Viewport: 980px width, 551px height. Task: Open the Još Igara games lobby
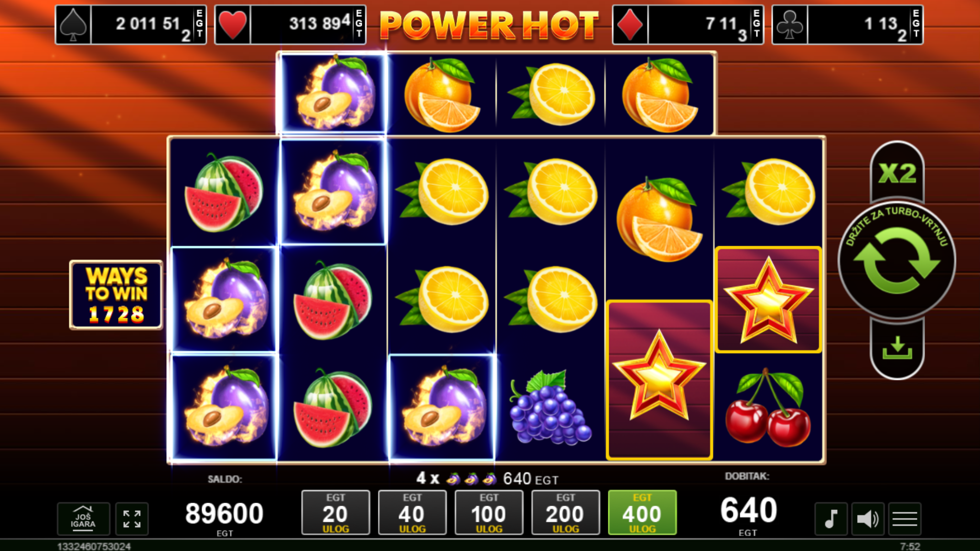83,519
